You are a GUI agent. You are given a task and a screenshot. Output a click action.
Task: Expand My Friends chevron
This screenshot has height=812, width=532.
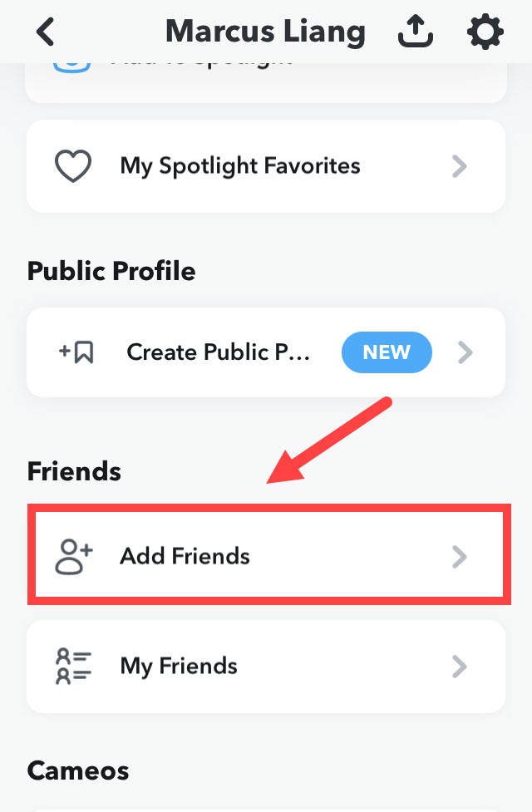point(460,667)
